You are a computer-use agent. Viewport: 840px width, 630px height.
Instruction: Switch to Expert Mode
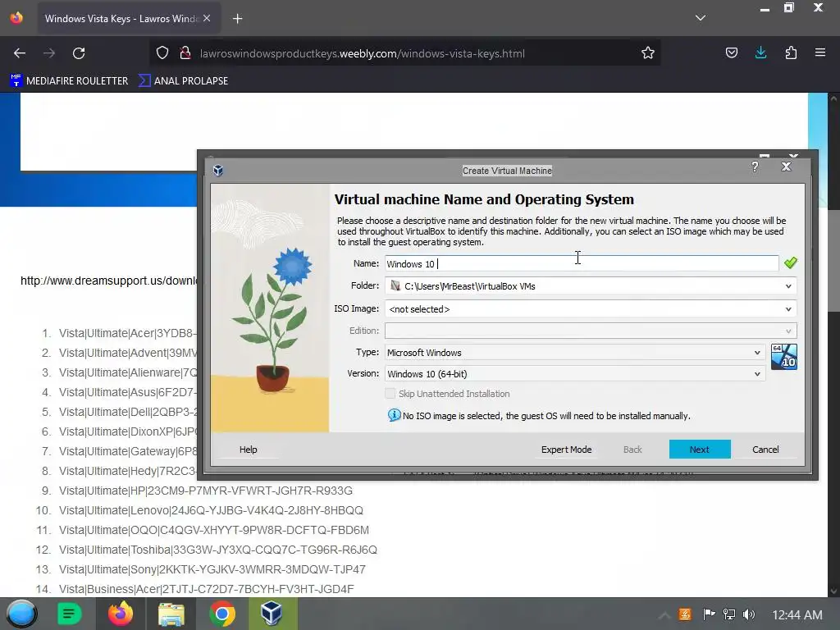(x=566, y=450)
